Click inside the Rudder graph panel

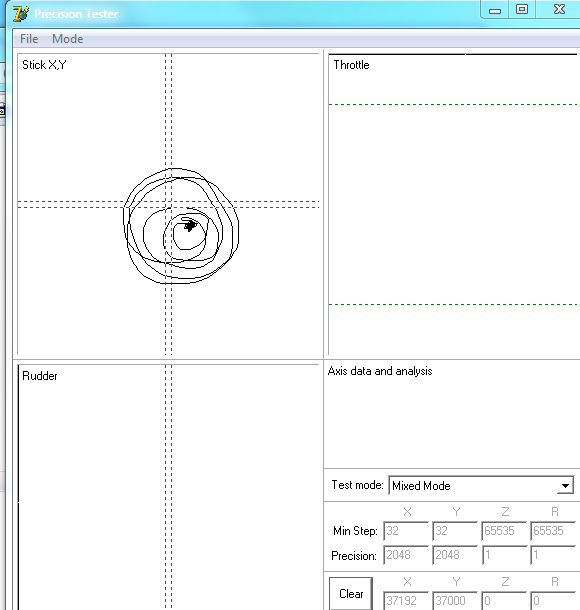(168, 487)
